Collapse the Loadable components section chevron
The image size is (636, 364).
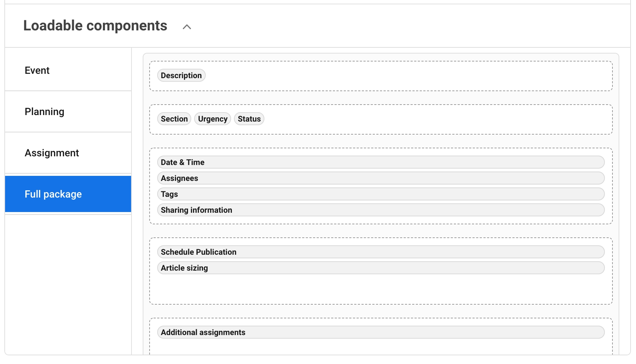pyautogui.click(x=187, y=27)
